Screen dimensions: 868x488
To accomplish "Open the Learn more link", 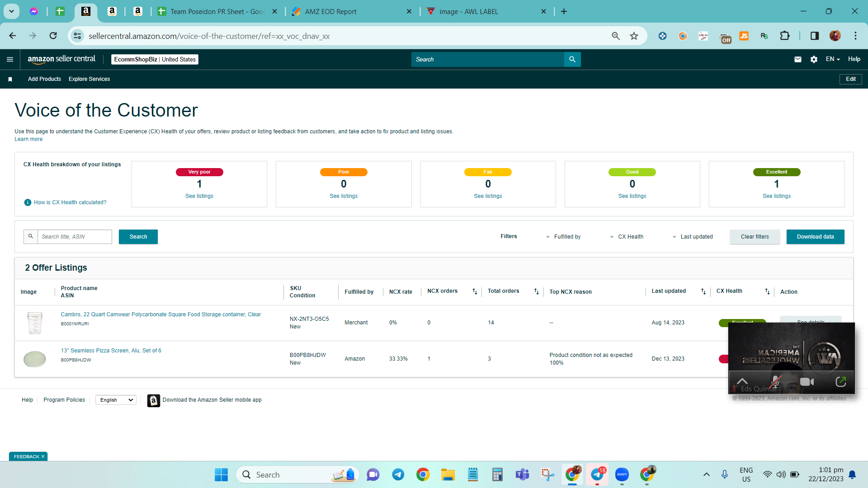I will pos(28,139).
